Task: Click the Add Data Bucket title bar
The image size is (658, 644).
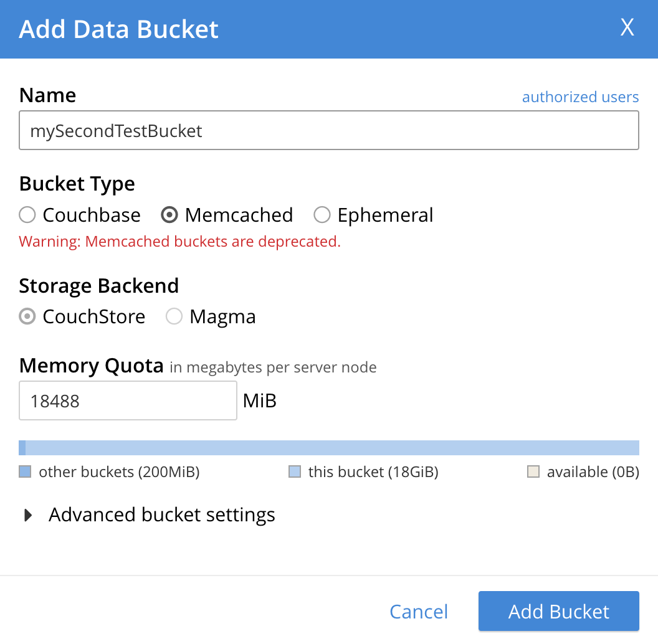Action: [x=118, y=29]
